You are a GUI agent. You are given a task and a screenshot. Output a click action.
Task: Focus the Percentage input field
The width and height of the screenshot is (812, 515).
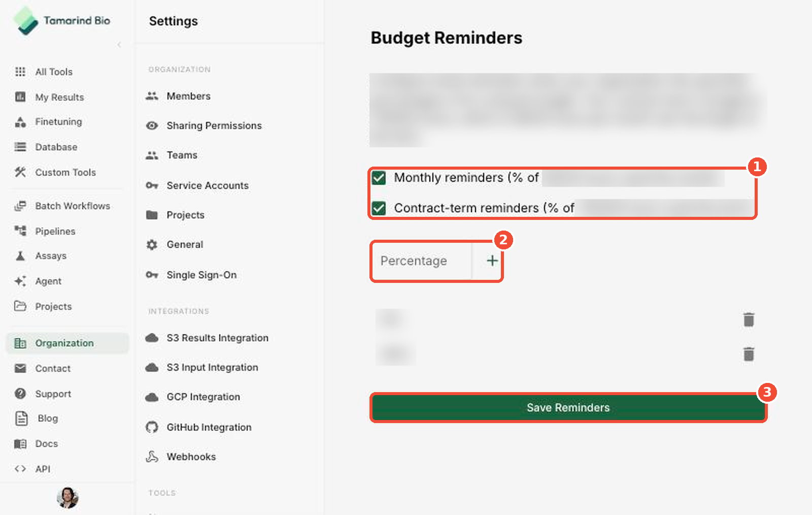pos(422,261)
